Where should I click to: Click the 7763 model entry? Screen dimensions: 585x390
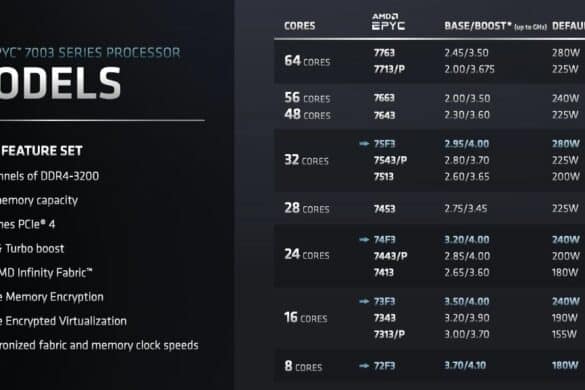coord(384,53)
